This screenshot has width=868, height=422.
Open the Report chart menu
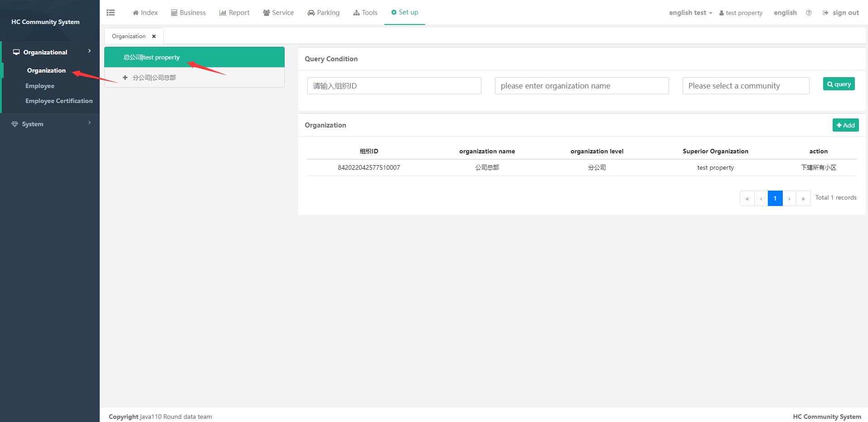pyautogui.click(x=234, y=13)
